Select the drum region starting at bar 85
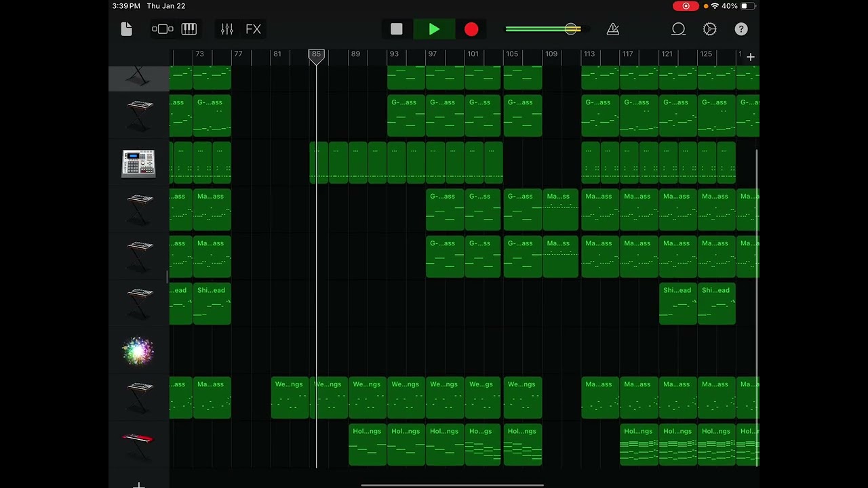 [319, 163]
